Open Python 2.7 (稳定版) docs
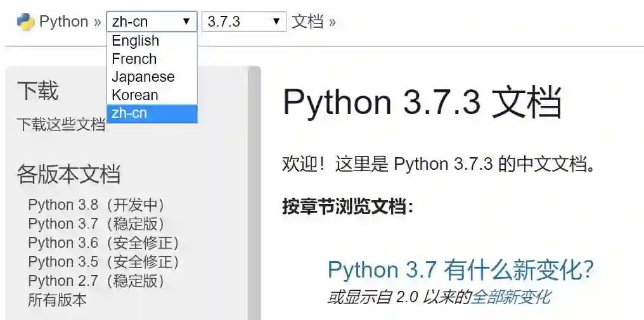The width and height of the screenshot is (644, 320). click(x=96, y=281)
